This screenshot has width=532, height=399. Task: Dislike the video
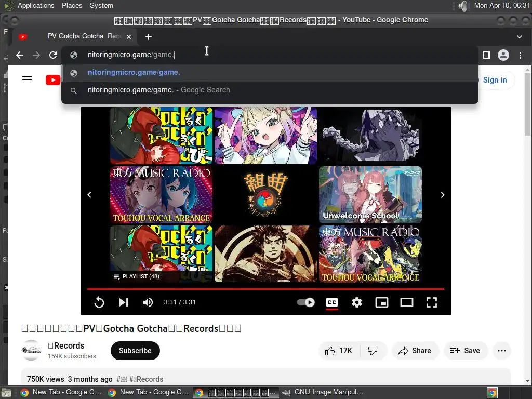click(x=373, y=351)
